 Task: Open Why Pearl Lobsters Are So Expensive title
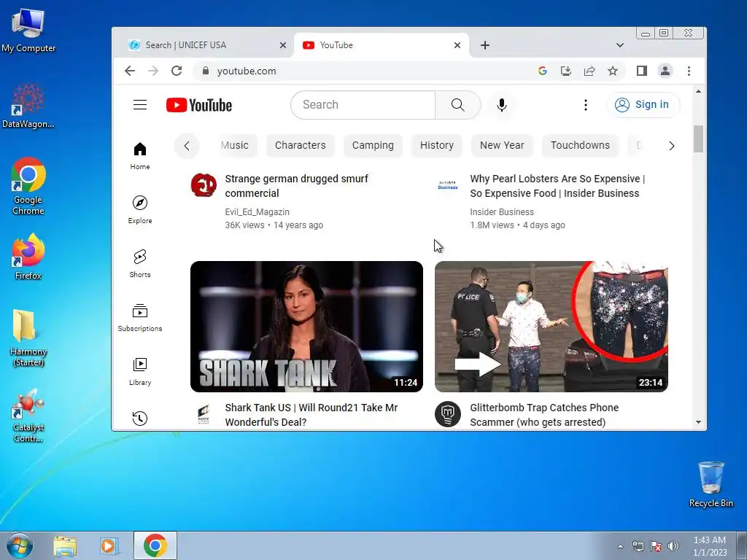pos(557,186)
